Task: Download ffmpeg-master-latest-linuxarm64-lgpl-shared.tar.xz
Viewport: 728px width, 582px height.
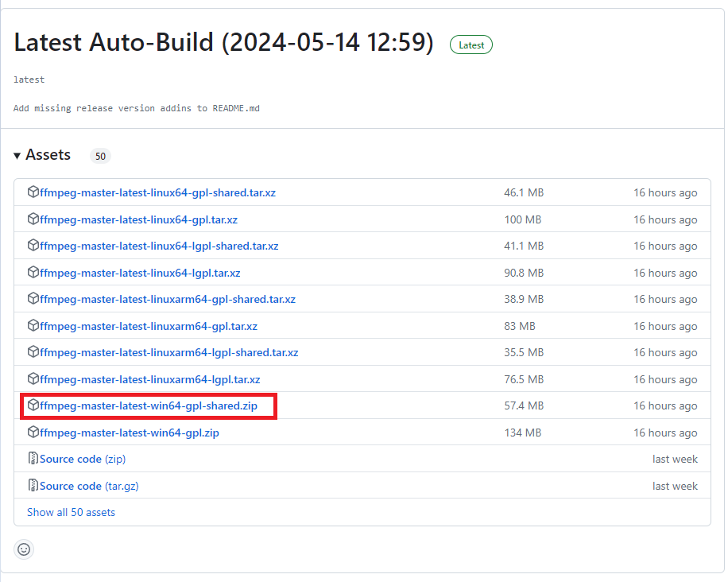Action: coord(169,353)
